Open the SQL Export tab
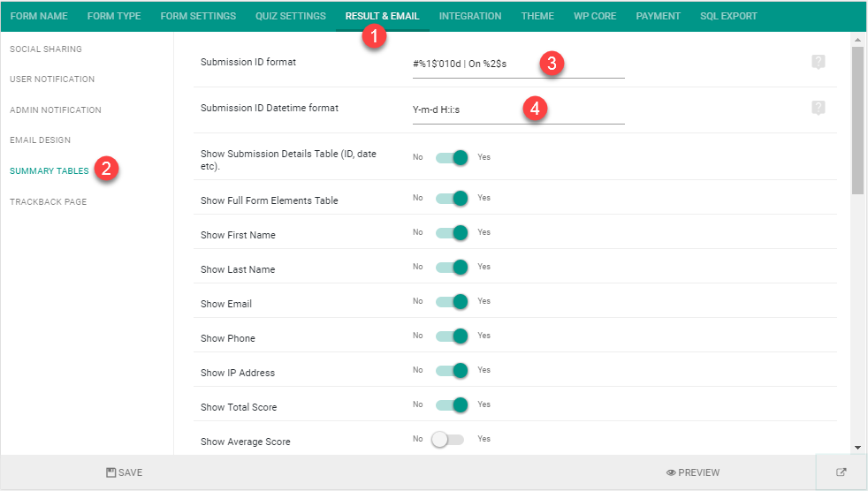Image resolution: width=868 pixels, height=491 pixels. (x=728, y=16)
